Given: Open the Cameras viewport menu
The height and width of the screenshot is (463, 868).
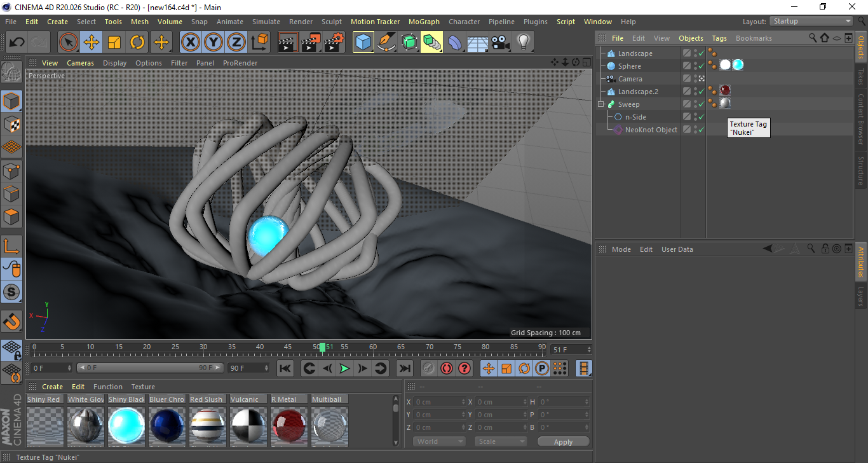Looking at the screenshot, I should pos(80,63).
